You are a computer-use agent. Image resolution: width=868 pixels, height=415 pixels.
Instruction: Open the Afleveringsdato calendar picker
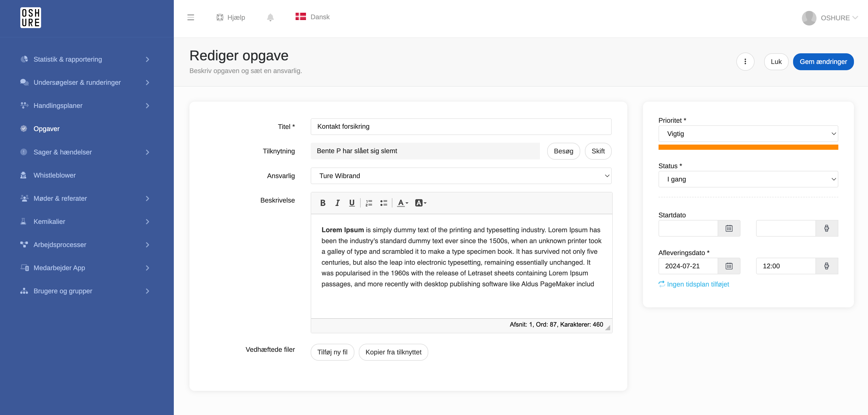coord(729,266)
